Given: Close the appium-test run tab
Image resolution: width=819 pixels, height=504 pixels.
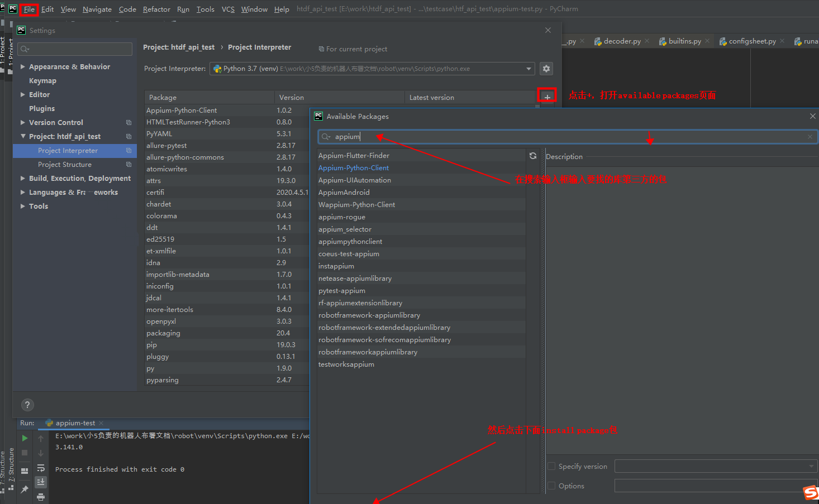Looking at the screenshot, I should click(101, 423).
